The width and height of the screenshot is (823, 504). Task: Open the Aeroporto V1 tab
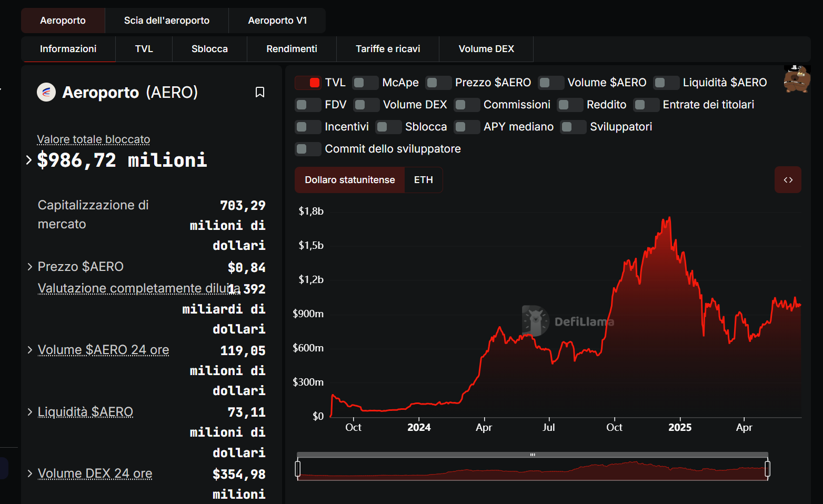(x=277, y=21)
